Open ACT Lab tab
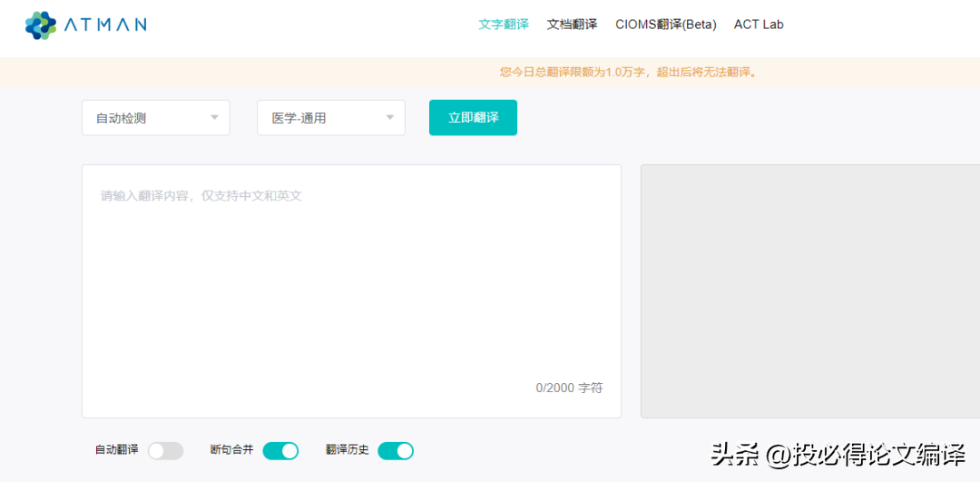Image resolution: width=980 pixels, height=482 pixels. [x=759, y=25]
